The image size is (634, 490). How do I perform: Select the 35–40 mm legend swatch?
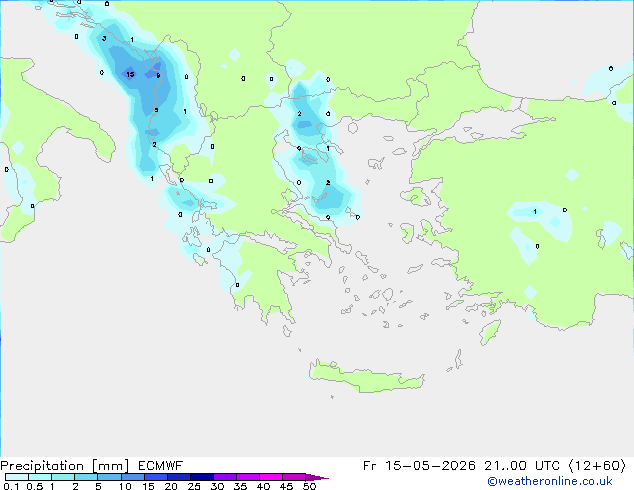click(x=248, y=477)
